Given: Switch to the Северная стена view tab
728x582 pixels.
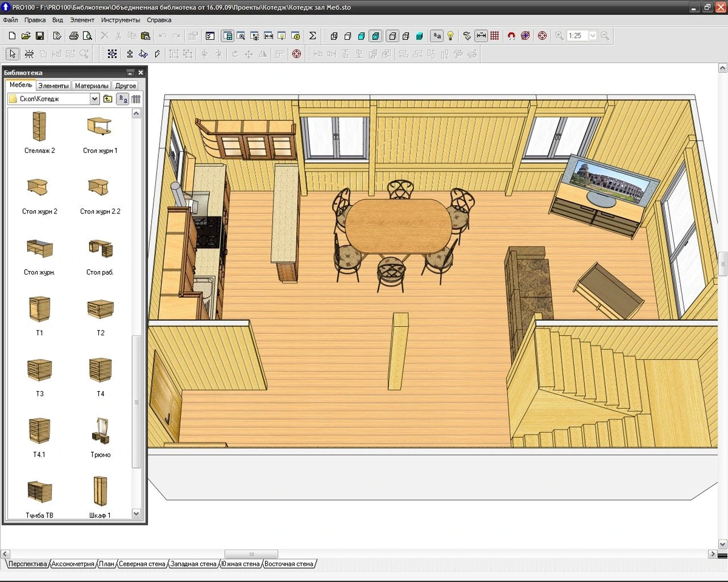Looking at the screenshot, I should [142, 564].
